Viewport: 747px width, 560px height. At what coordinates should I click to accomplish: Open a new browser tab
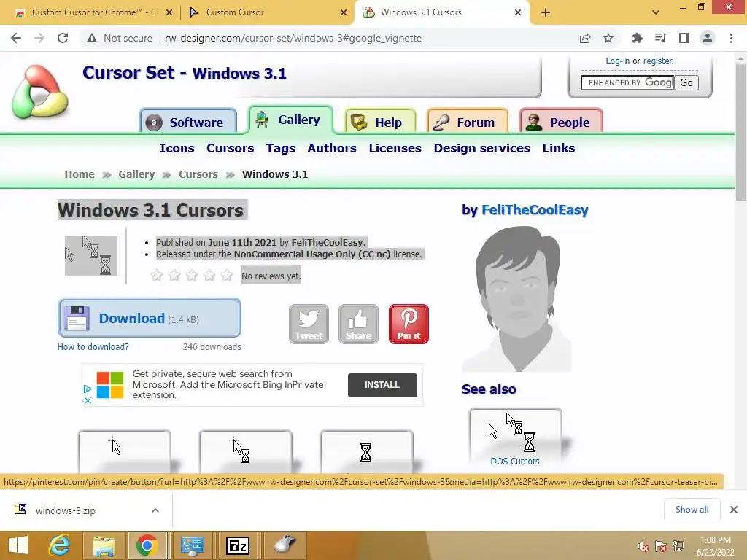click(x=546, y=12)
